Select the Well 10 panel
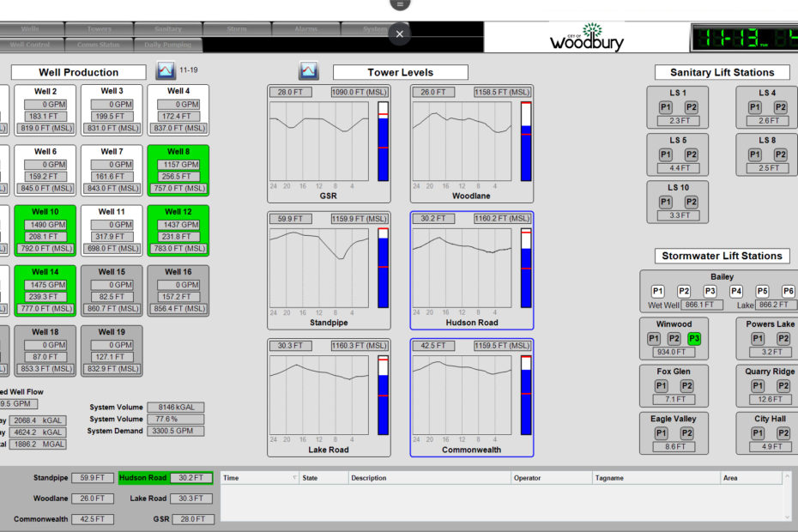The height and width of the screenshot is (532, 798). click(45, 230)
